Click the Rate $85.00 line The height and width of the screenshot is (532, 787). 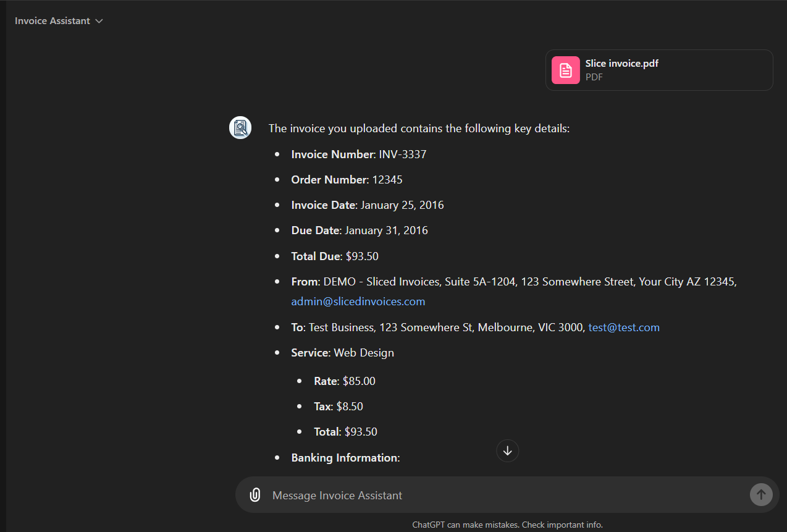click(x=345, y=381)
